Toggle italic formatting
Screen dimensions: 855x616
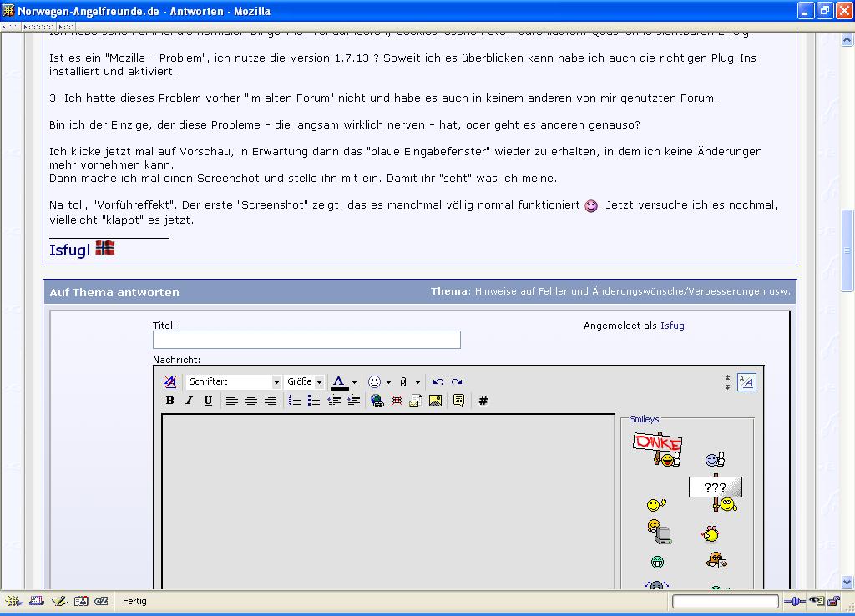coord(190,401)
